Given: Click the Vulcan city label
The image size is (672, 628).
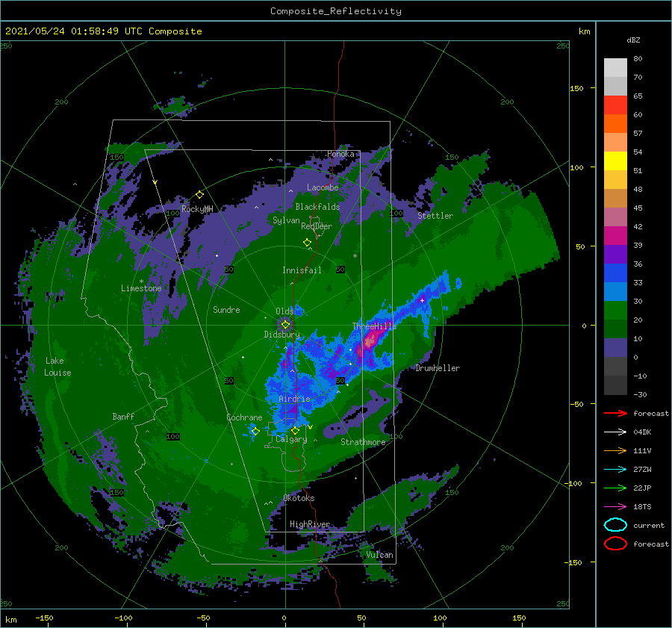Looking at the screenshot, I should tap(380, 555).
